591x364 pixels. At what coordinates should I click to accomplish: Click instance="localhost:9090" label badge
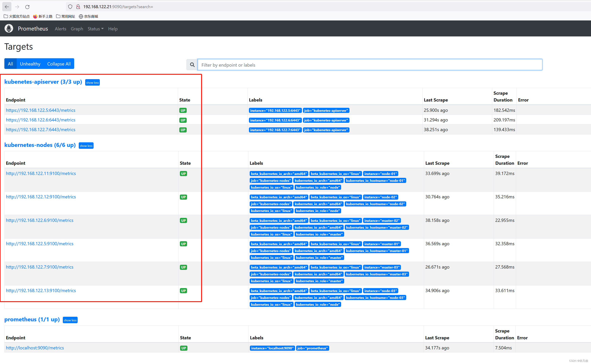(x=272, y=348)
